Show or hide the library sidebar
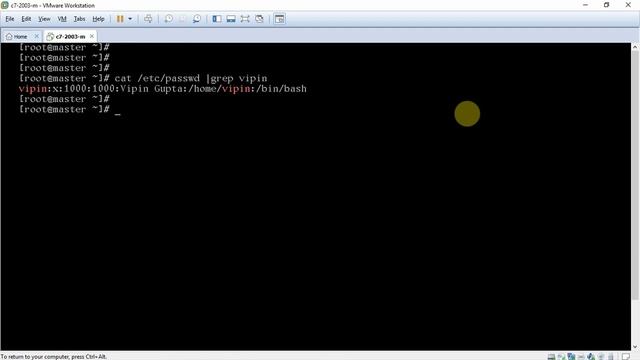This screenshot has width=640, height=360. click(x=217, y=19)
